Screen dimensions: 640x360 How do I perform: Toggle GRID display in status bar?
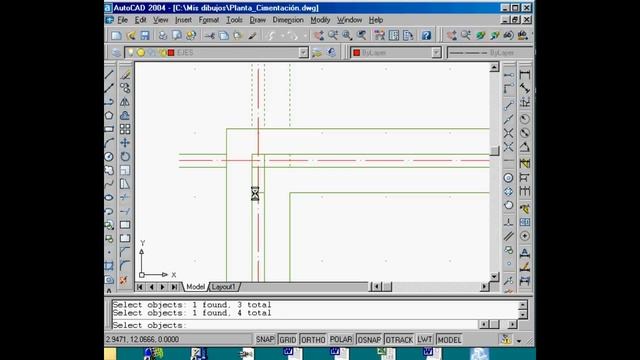pos(287,340)
